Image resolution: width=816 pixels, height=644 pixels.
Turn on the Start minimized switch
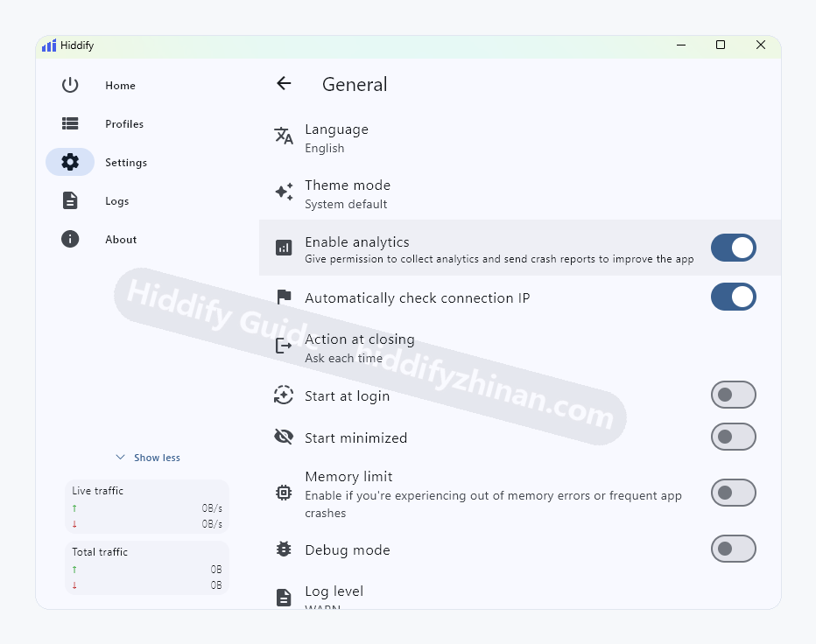click(733, 437)
